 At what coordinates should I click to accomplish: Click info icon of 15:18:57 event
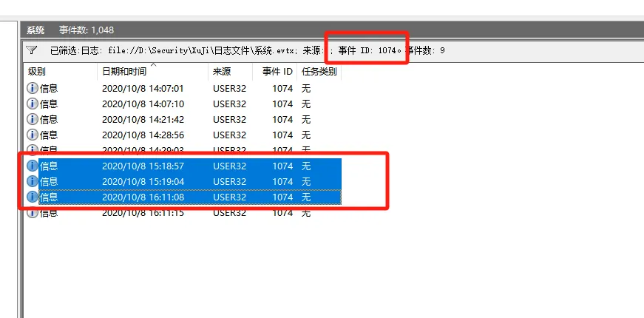coord(32,166)
